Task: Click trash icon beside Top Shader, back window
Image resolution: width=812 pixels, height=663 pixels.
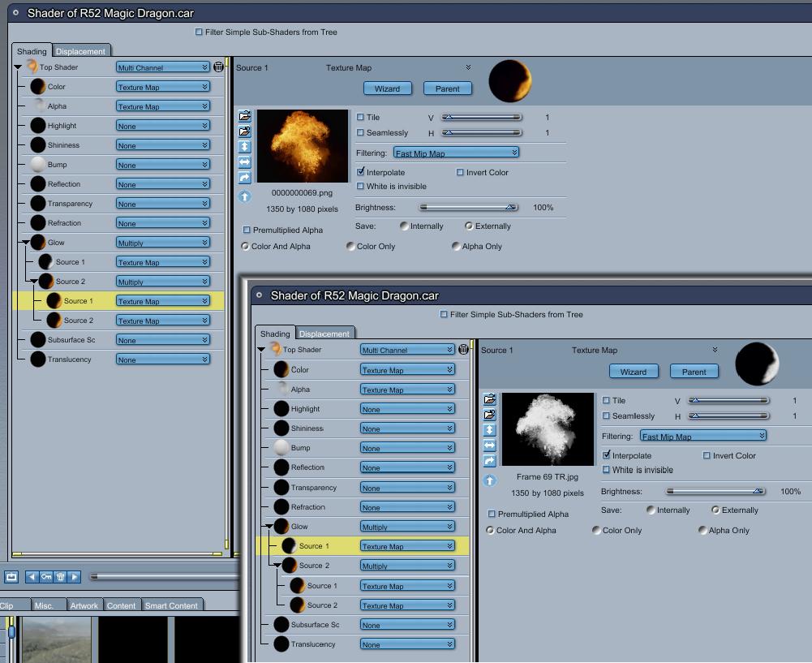Action: (218, 67)
